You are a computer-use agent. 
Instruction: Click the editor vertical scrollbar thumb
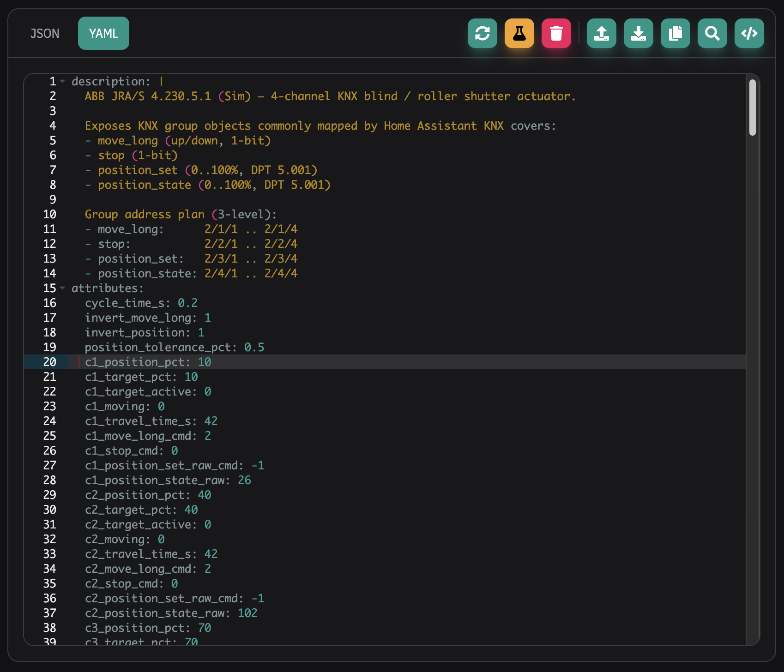coord(752,107)
